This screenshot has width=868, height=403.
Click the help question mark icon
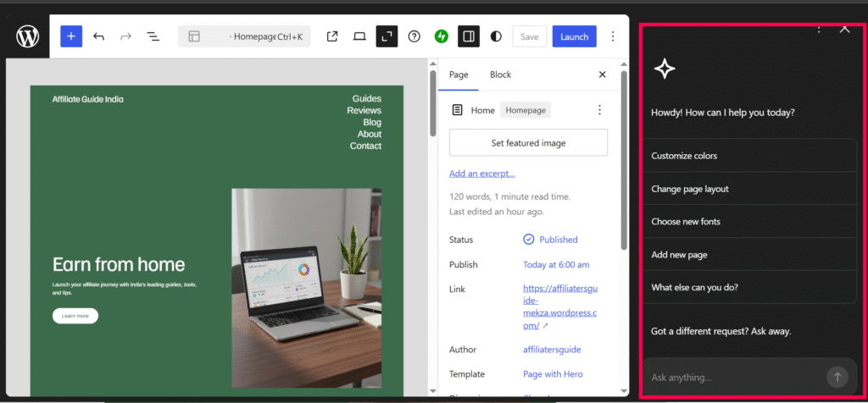coord(414,36)
